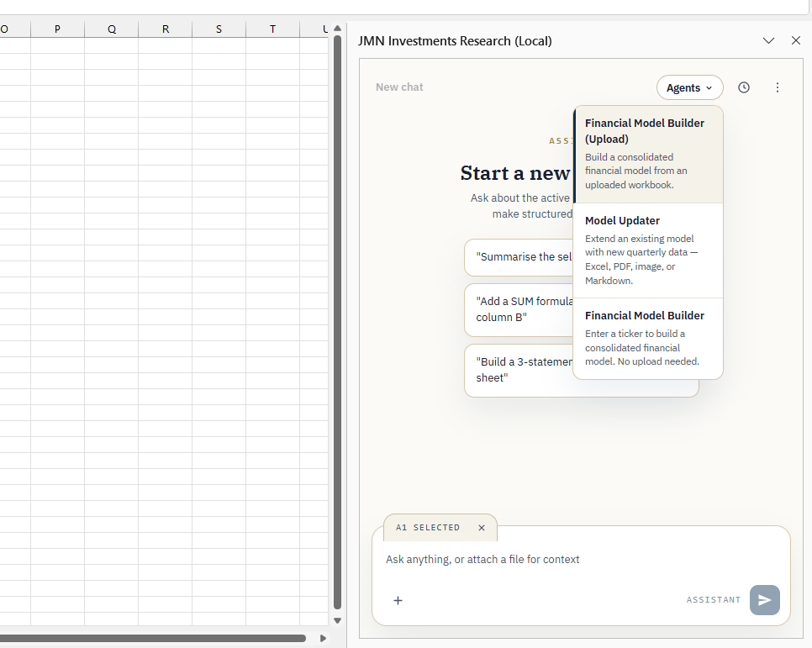This screenshot has width=812, height=648.
Task: Click the horizontal scrollbar thumb
Action: pyautogui.click(x=152, y=638)
